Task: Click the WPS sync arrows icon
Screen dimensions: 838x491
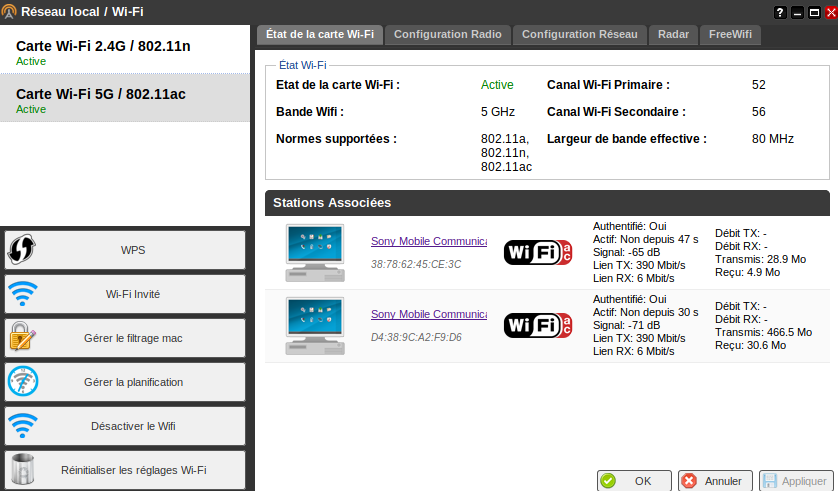Action: (22, 250)
